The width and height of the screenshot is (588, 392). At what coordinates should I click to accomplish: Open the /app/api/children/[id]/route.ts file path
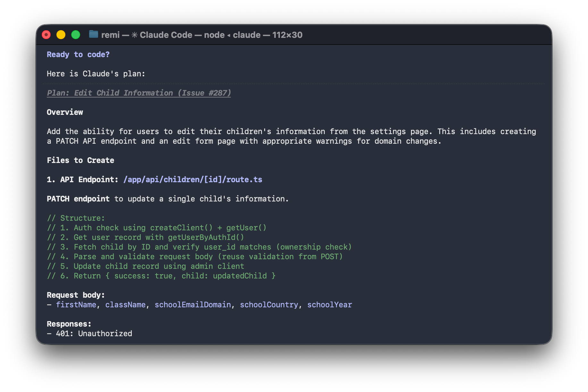point(193,180)
